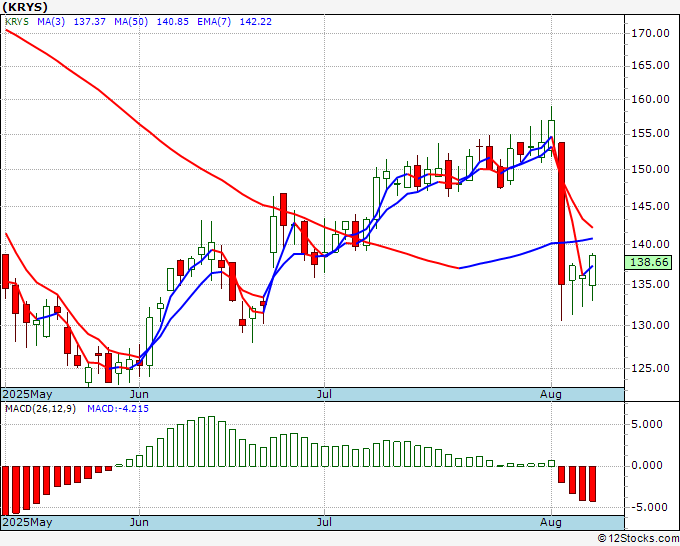
Task: Click the EMA(7) value 142.22
Action: tap(255, 21)
